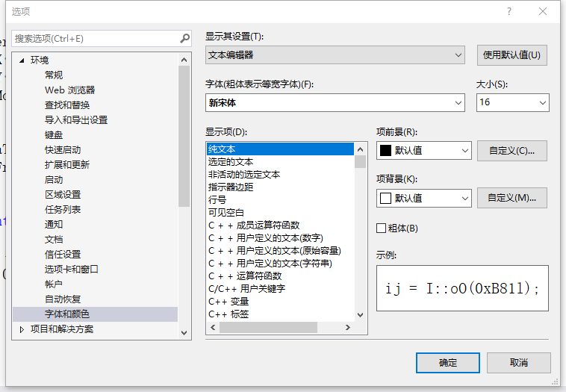Click the 使用默认值 button
Image resolution: width=566 pixels, height=392 pixels.
[511, 55]
